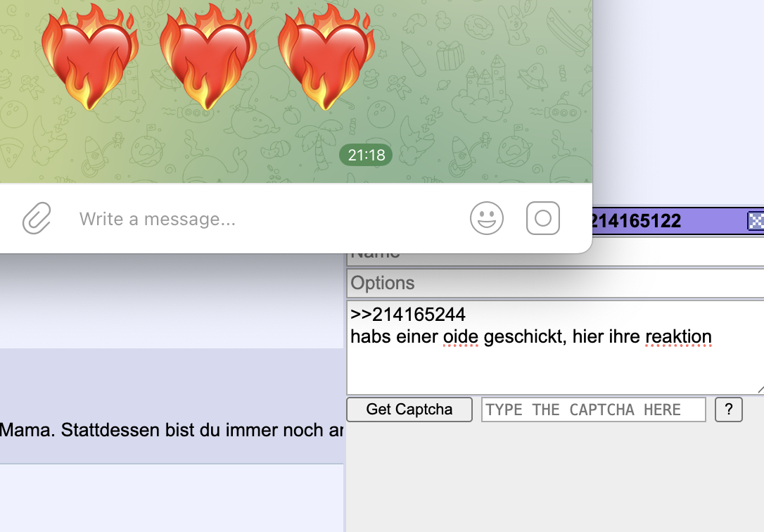Click the underlined word 'oide'
The height and width of the screenshot is (532, 764).
tap(461, 336)
